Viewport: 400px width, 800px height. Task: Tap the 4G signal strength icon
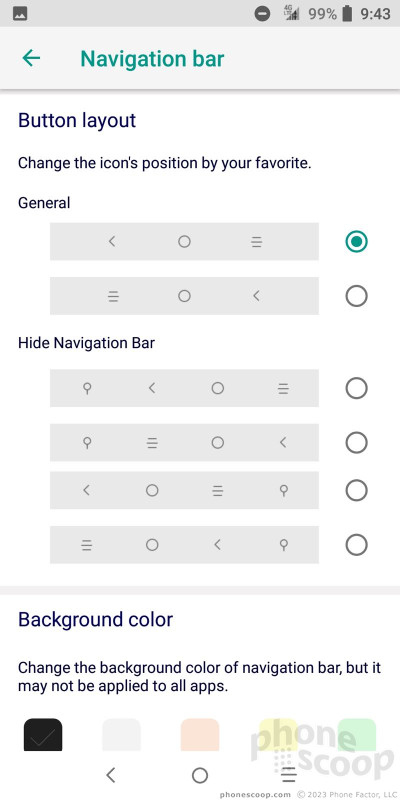pyautogui.click(x=292, y=14)
